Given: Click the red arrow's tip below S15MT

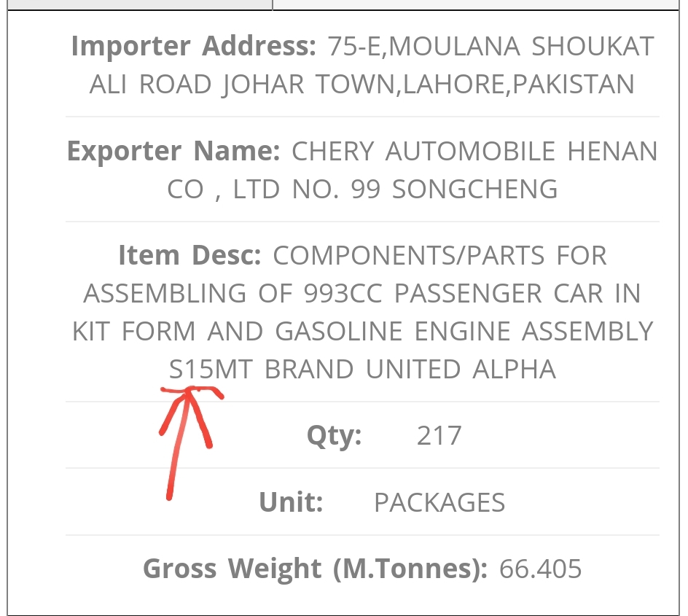Looking at the screenshot, I should click(190, 391).
